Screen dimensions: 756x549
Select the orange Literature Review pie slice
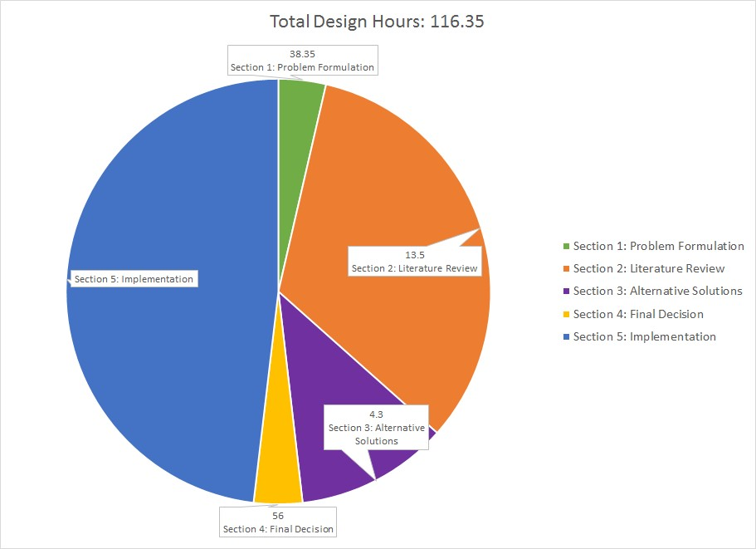point(390,183)
